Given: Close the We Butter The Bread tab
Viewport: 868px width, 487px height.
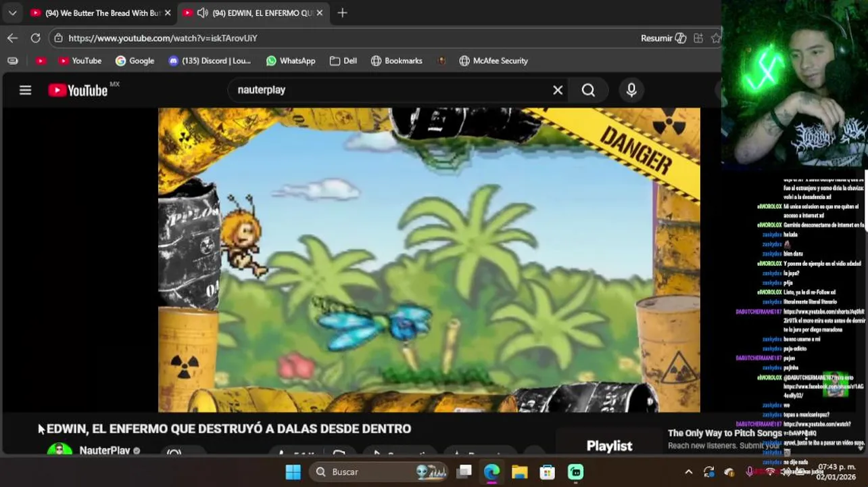Looking at the screenshot, I should coord(168,13).
